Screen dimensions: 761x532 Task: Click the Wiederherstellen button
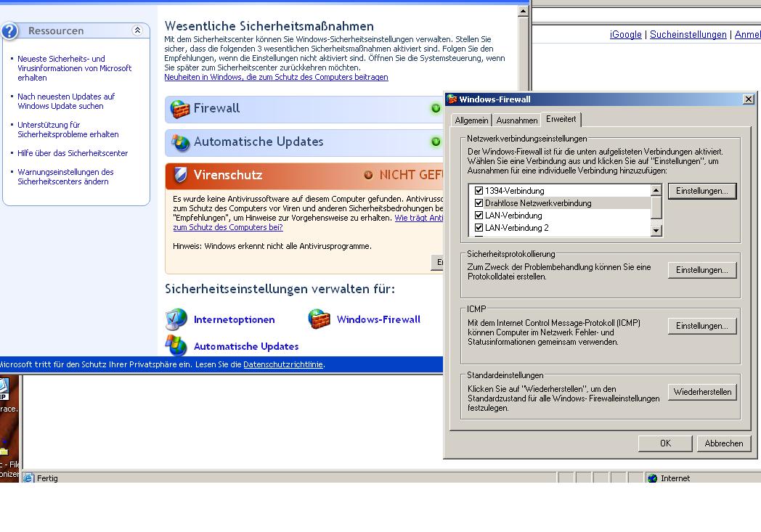click(701, 392)
